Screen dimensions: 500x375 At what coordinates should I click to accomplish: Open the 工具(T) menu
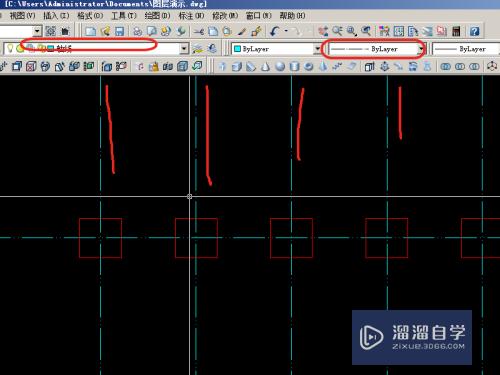(124, 15)
